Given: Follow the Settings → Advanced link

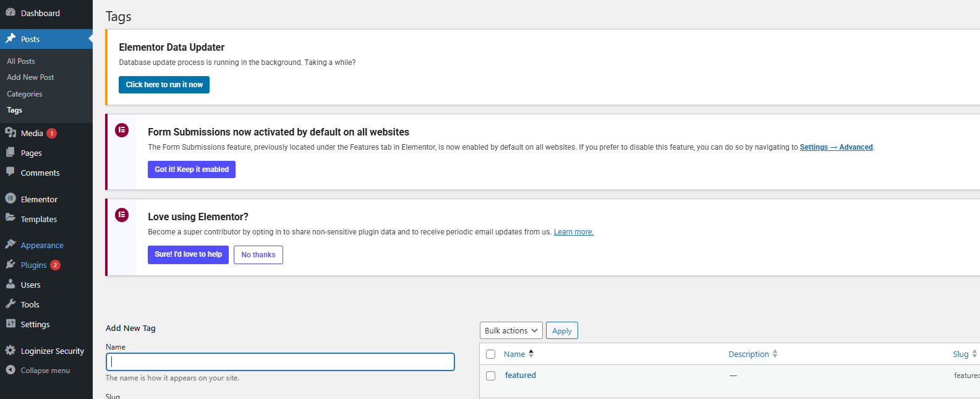Looking at the screenshot, I should pos(836,147).
